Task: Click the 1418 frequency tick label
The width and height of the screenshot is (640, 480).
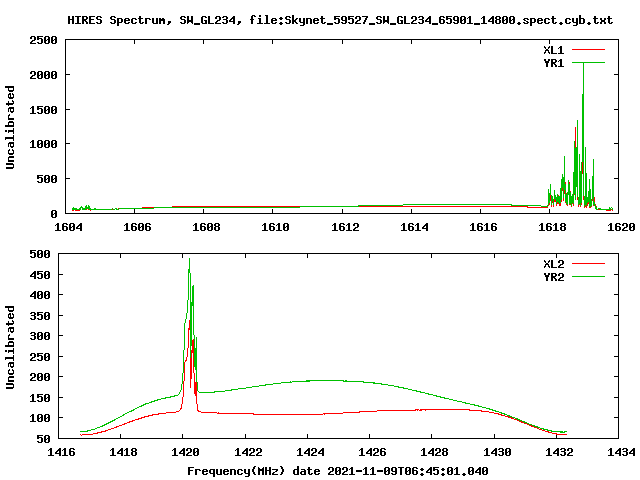Action: coord(123,452)
